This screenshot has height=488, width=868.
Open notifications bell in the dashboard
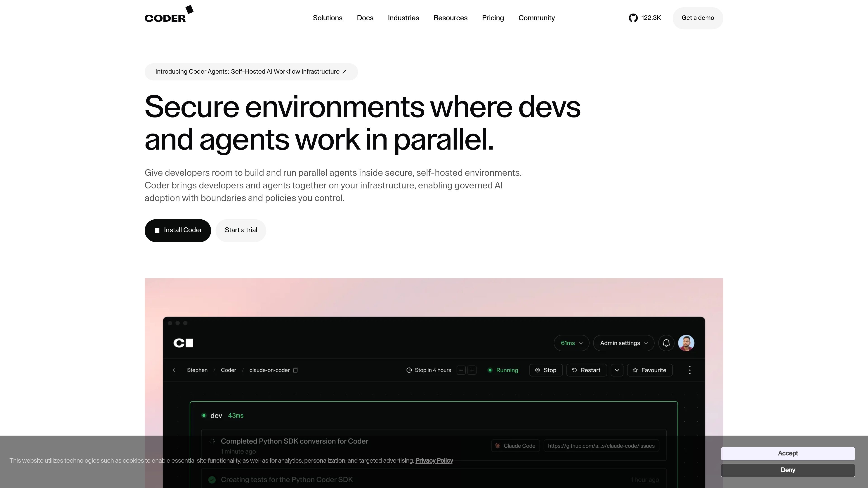pos(666,343)
